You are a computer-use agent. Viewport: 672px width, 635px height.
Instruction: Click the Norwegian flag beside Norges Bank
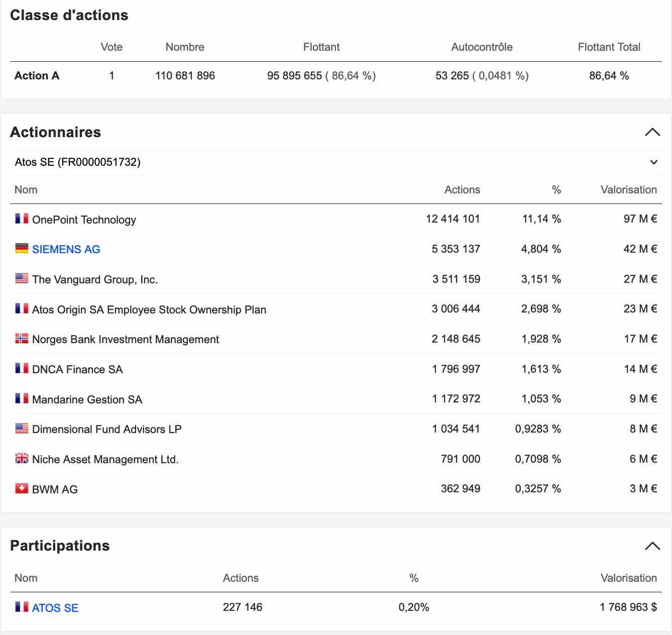(22, 338)
